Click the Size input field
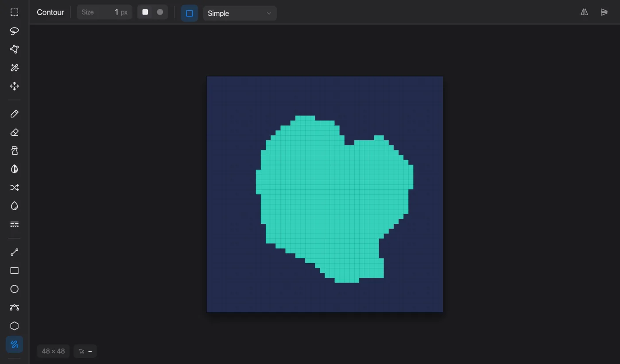The height and width of the screenshot is (364, 620). 105,12
